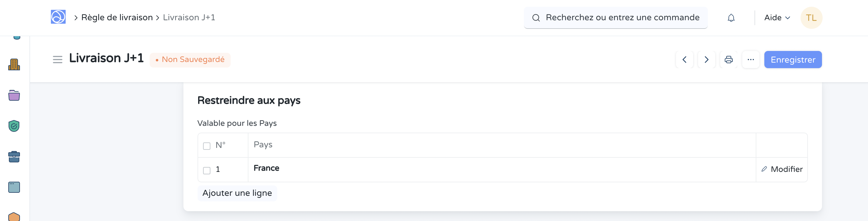Open the hamburger menu beside Livraison J+1

pos(57,59)
